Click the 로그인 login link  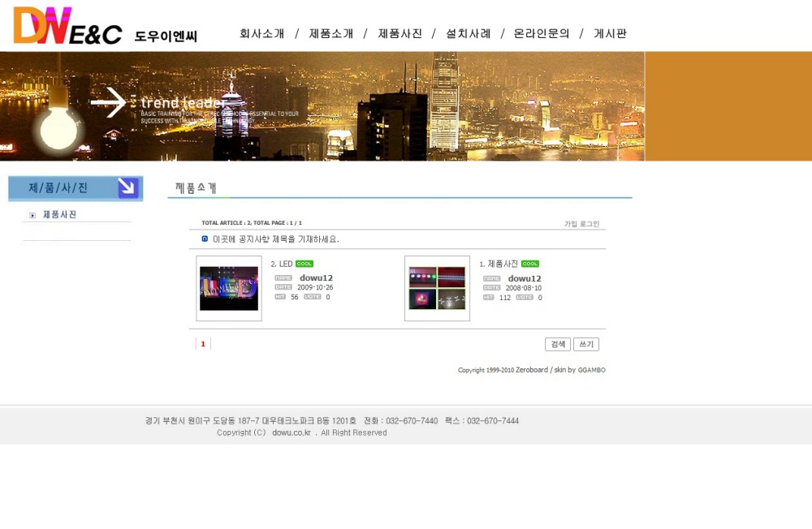(x=590, y=224)
